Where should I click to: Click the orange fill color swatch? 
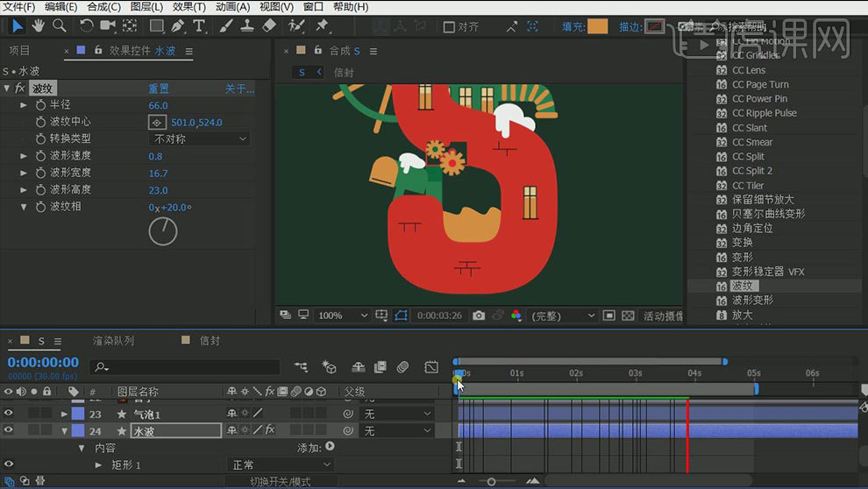coord(597,26)
